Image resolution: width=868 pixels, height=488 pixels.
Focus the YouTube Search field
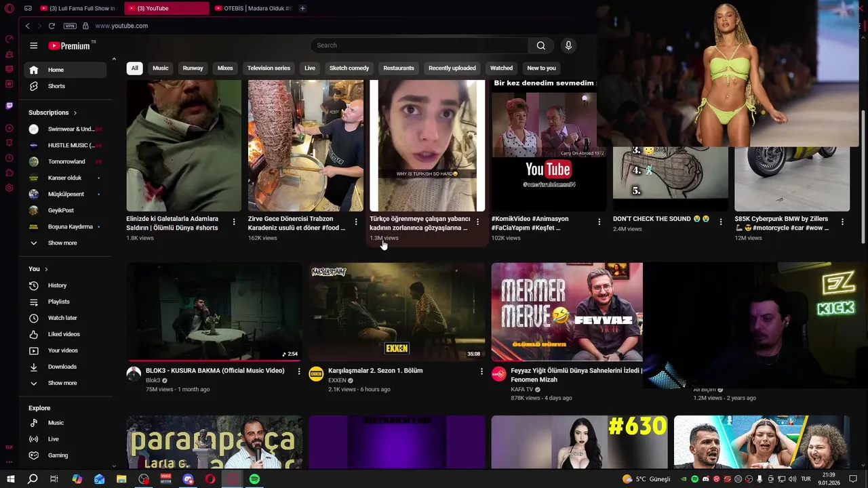tap(419, 45)
